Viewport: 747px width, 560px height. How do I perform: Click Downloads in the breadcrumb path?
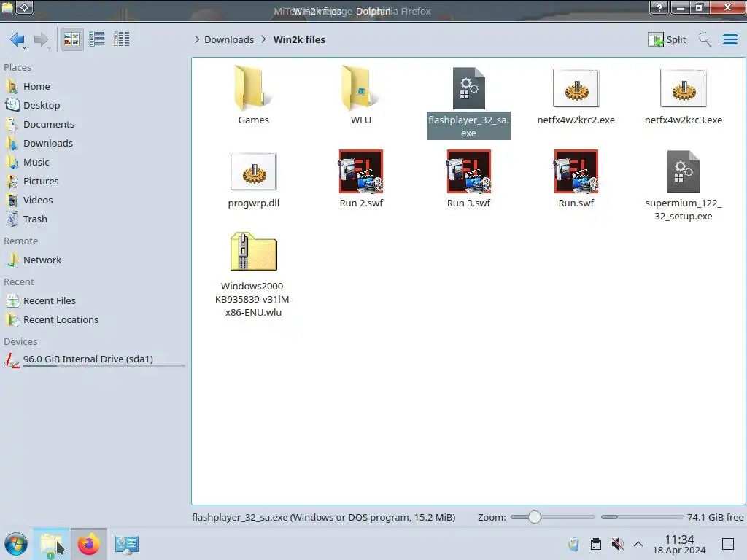(229, 39)
